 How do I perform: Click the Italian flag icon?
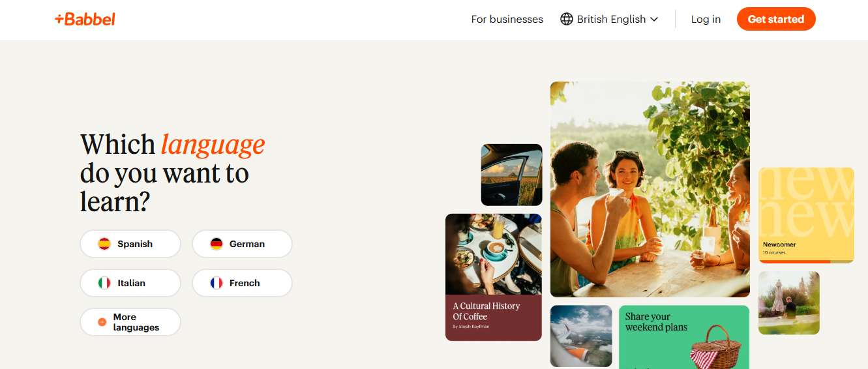(104, 283)
